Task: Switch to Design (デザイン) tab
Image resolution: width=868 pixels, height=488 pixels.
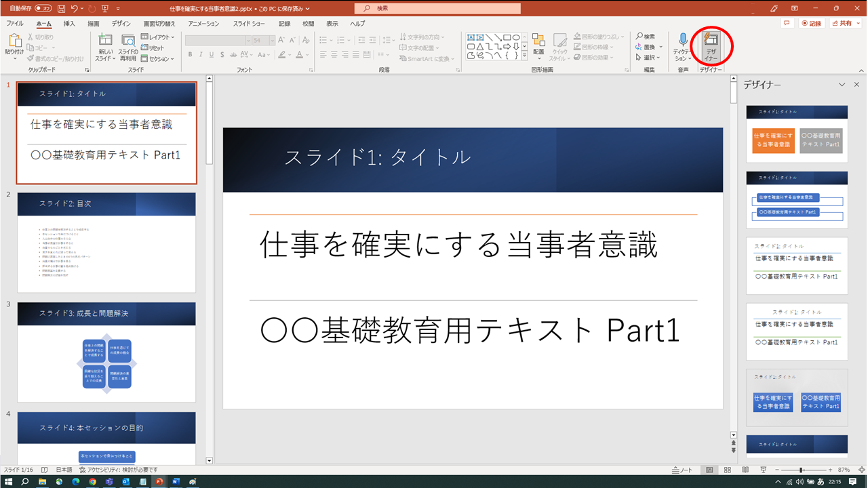Action: [121, 23]
